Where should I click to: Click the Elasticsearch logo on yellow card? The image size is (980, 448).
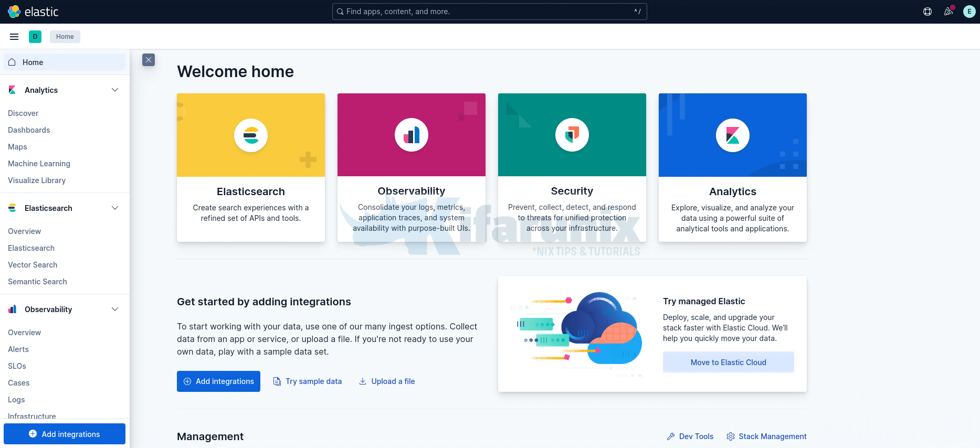(x=251, y=135)
